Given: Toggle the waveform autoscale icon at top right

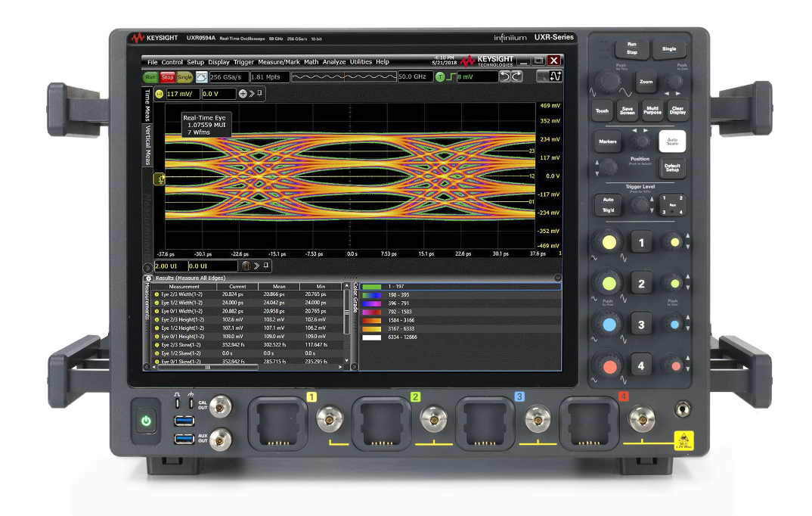Looking at the screenshot, I should [556, 76].
